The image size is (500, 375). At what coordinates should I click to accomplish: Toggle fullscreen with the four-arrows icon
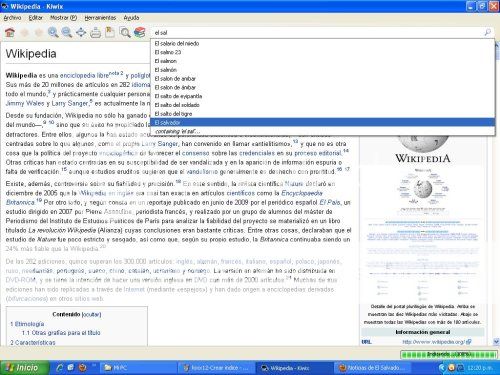pyautogui.click(x=81, y=32)
